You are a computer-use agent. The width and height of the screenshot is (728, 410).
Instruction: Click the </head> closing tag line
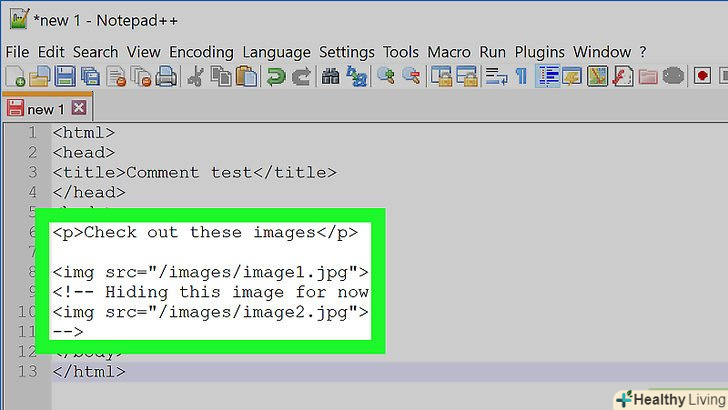point(89,193)
